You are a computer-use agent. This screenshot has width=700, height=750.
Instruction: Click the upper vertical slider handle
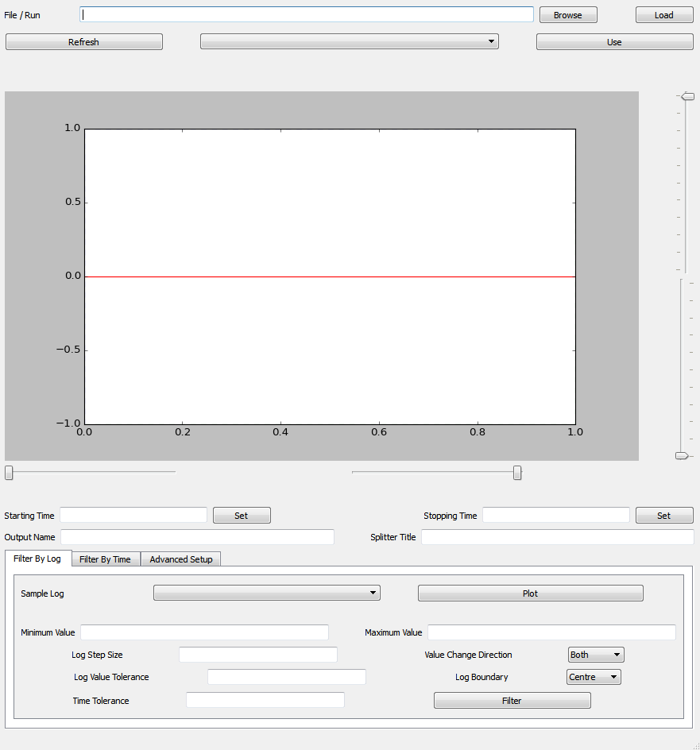coord(687,96)
